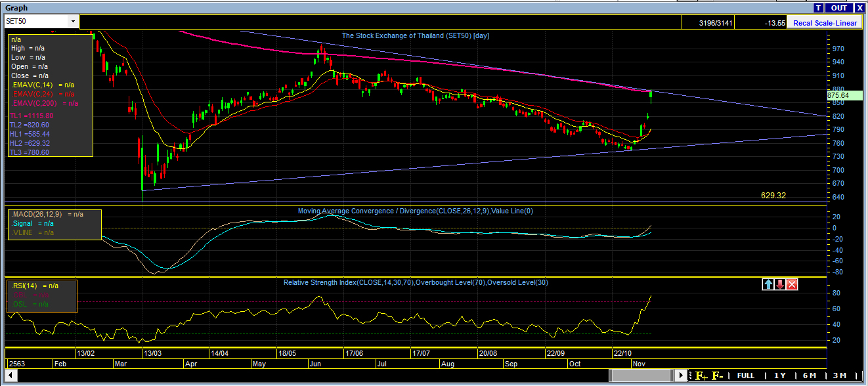This screenshot has height=386, width=868.
Task: Move RSI panel up with blue arrow
Action: click(768, 284)
